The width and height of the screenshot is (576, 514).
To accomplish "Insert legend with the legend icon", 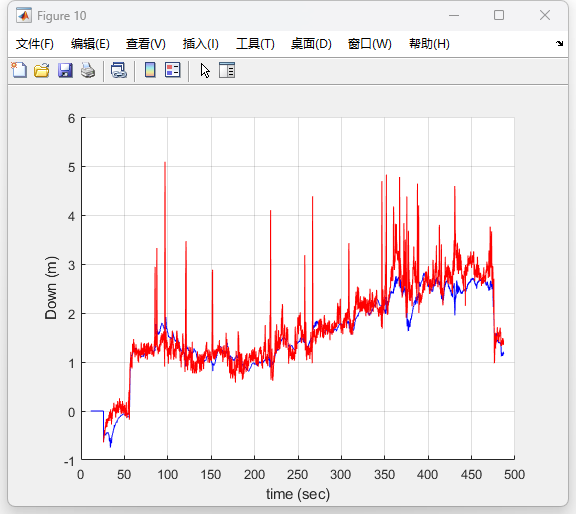I will (x=173, y=70).
